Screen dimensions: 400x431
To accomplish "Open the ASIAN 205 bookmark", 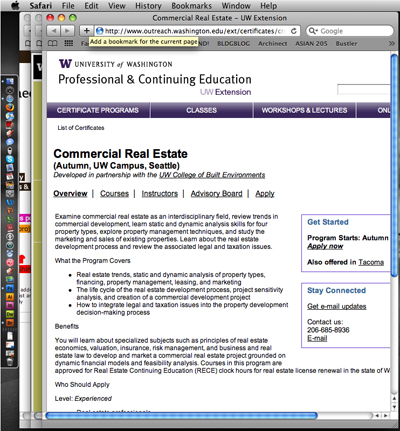I will [311, 44].
